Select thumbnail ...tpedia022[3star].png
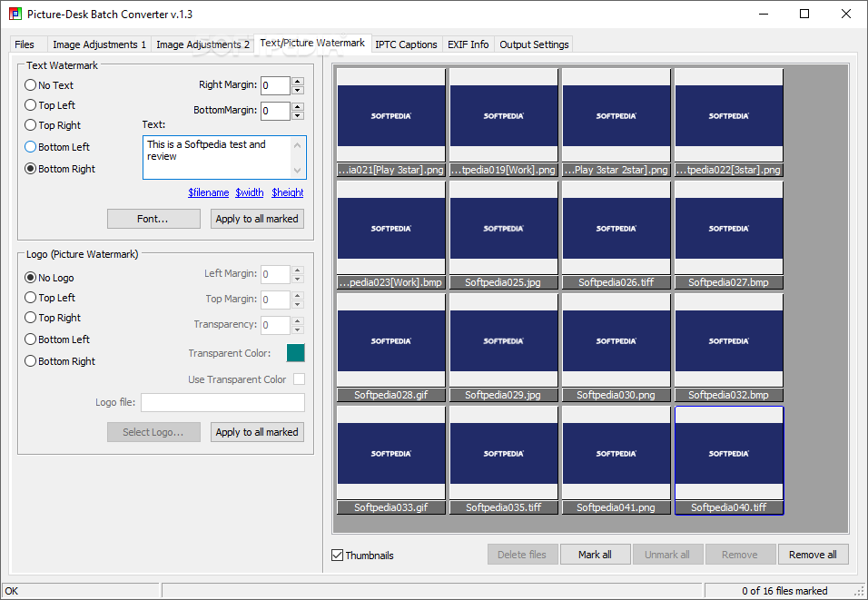 728,123
